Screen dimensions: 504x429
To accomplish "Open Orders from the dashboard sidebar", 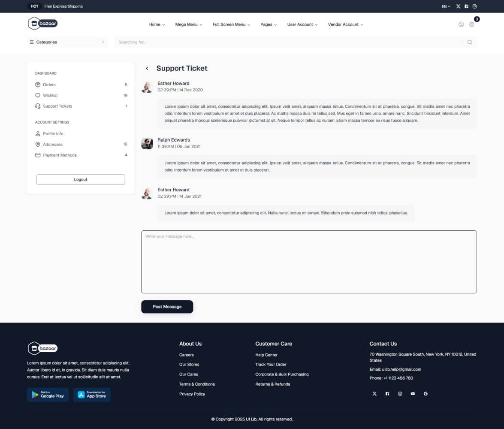I will coord(49,85).
